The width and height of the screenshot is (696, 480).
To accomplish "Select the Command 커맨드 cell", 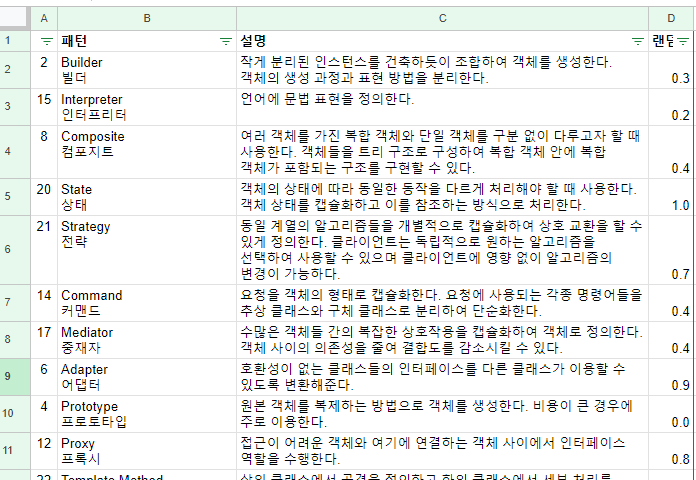I will coord(147,303).
